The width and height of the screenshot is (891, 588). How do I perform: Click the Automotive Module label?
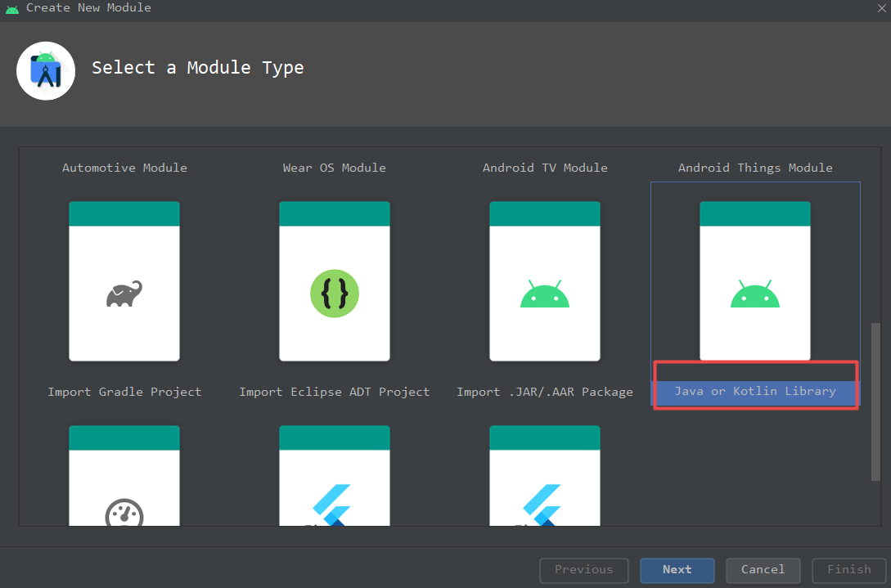(x=124, y=168)
